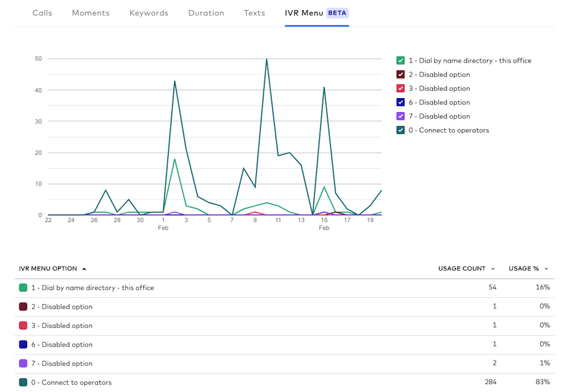Screen dimensions: 567x392
Task: Select the 'Moments' section
Action: pyautogui.click(x=91, y=13)
